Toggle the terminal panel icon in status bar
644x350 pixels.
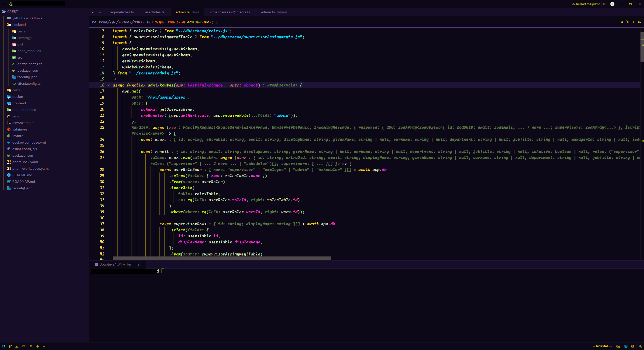[x=626, y=346]
